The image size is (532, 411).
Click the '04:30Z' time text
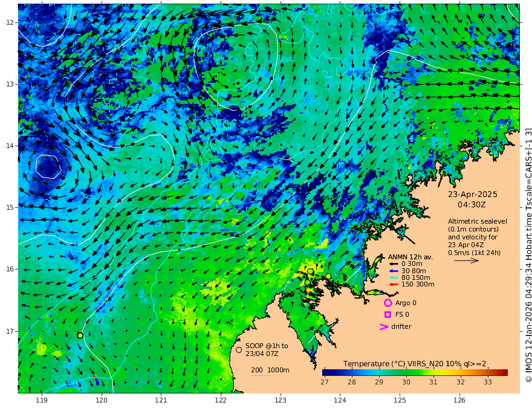click(x=472, y=205)
